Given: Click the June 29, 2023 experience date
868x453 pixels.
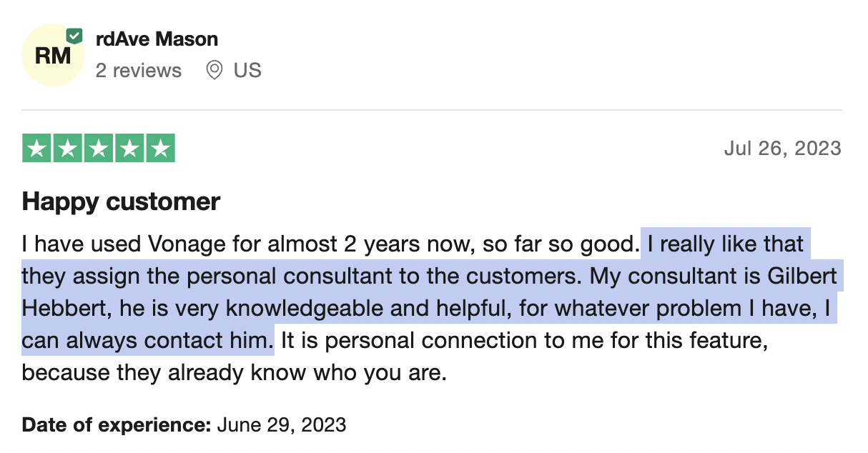Looking at the screenshot, I should tap(281, 425).
